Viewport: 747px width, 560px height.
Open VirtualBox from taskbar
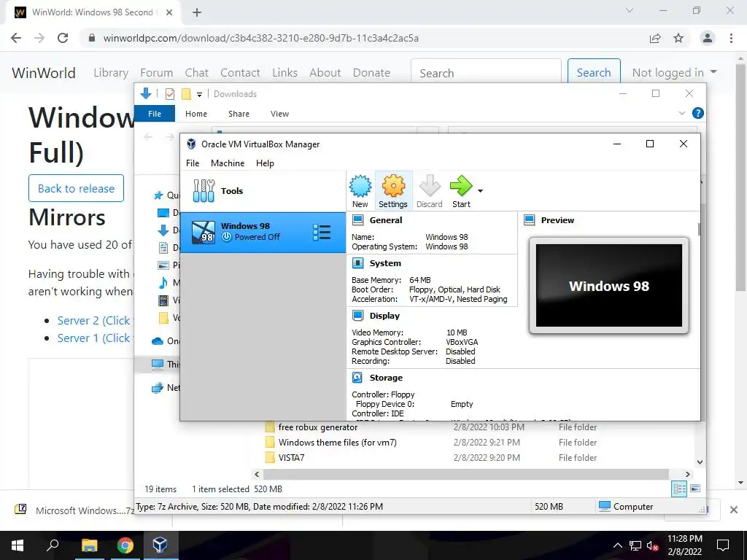[160, 545]
